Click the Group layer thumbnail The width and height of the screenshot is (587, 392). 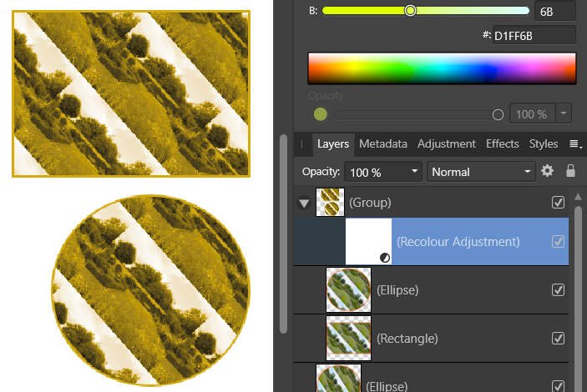(x=330, y=203)
